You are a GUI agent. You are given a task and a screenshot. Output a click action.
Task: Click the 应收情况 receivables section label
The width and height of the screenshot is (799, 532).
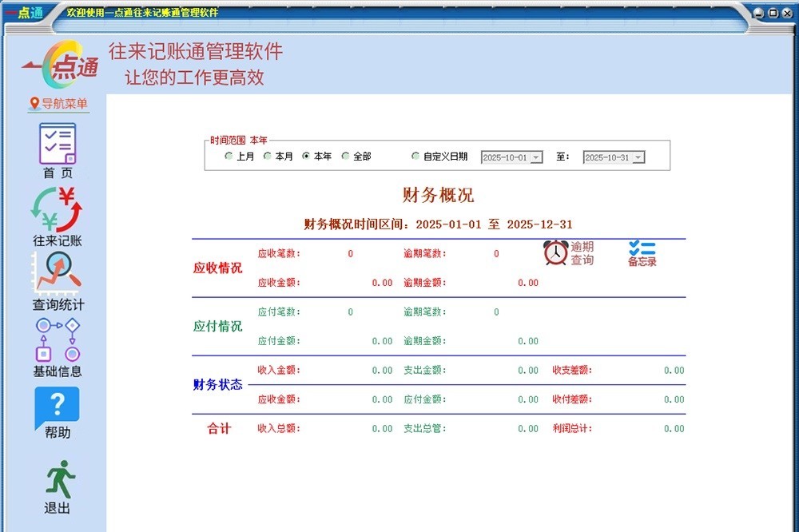pyautogui.click(x=217, y=268)
